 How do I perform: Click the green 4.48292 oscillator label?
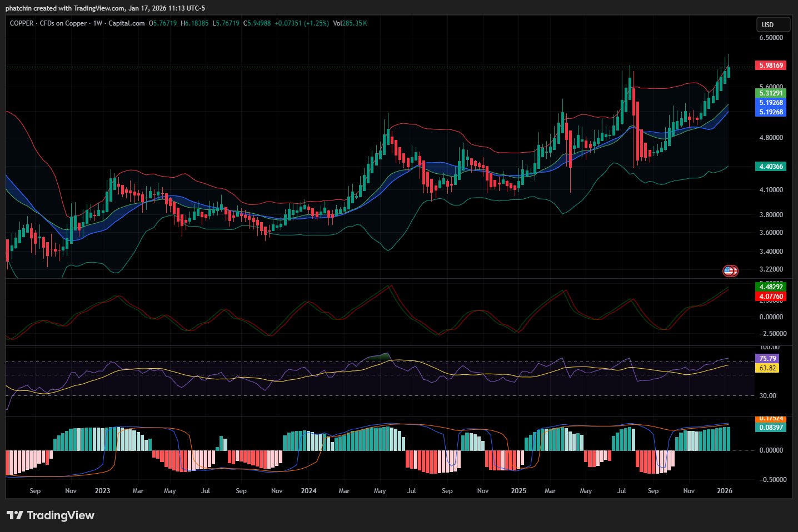tap(771, 287)
